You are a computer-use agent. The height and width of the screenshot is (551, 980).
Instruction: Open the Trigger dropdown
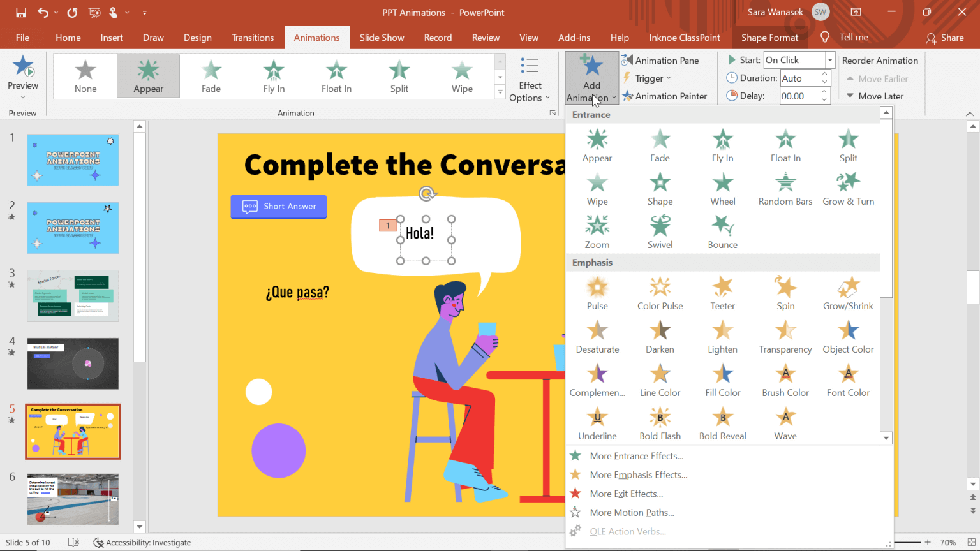(x=647, y=78)
